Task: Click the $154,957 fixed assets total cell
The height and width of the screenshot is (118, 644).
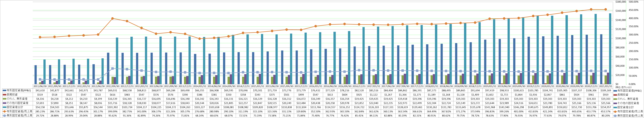Action: click(x=606, y=107)
